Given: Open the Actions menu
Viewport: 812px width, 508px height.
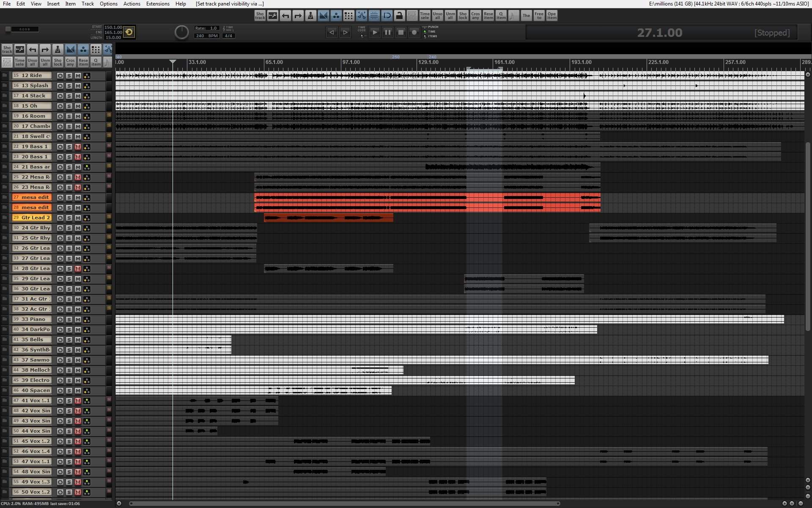Looking at the screenshot, I should tap(132, 4).
